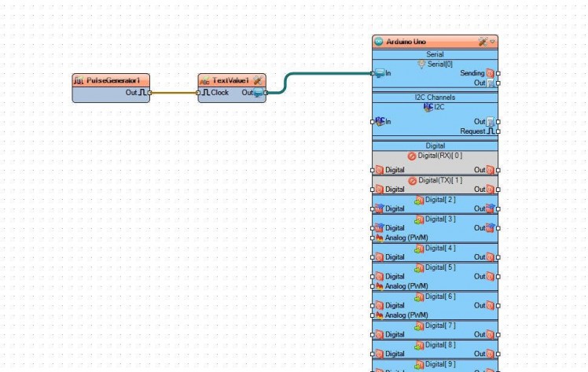Click Digital(TX)[1] Digital input pin icon
This screenshot has width=588, height=372.
tap(380, 190)
